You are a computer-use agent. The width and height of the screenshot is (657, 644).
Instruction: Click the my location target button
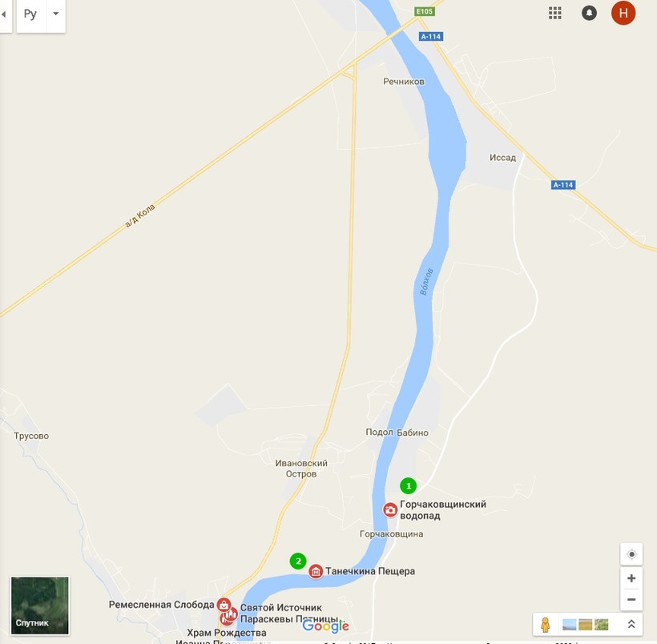(x=631, y=554)
